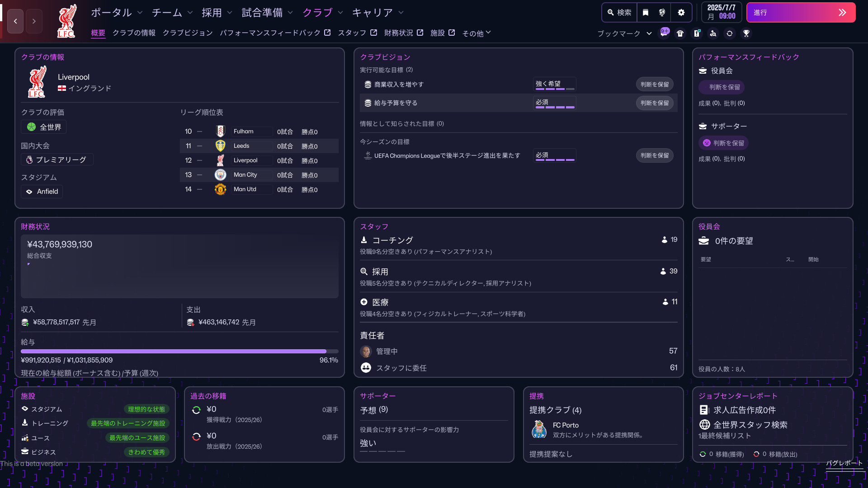Open the bookmark icon in the top toolbar

tap(646, 13)
